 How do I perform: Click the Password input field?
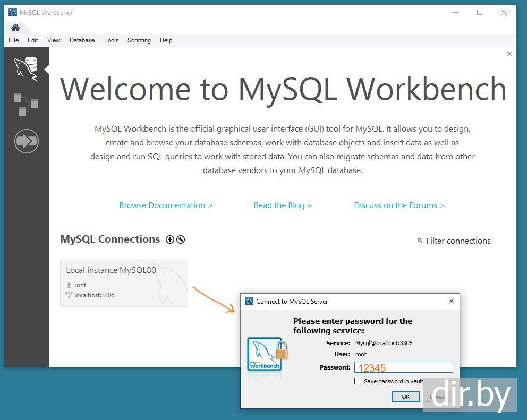coord(404,367)
